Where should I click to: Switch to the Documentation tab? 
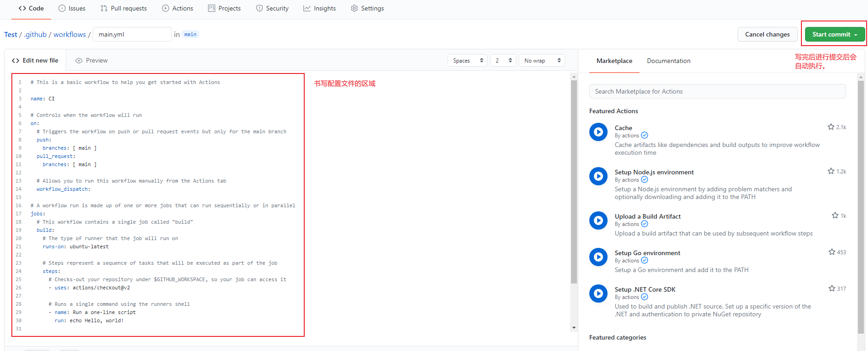click(x=668, y=61)
